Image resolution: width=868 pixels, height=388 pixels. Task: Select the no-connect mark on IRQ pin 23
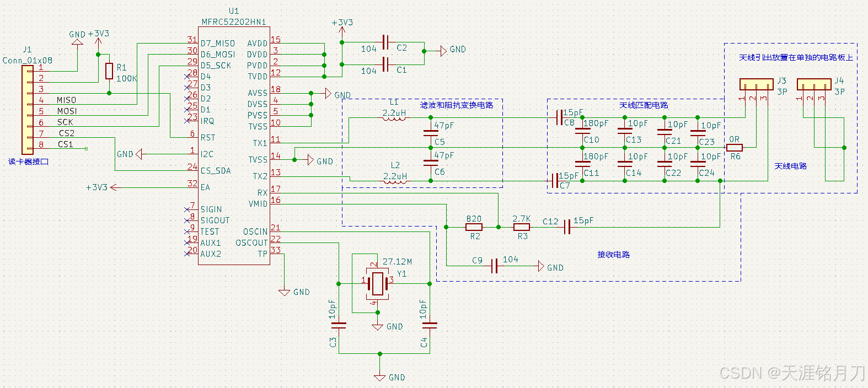coord(187,121)
